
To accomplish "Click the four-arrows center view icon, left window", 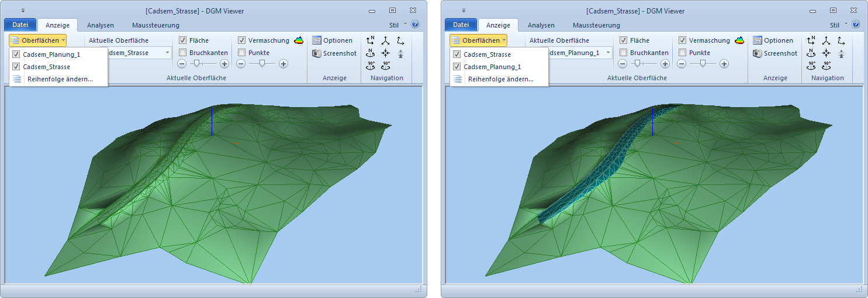I will (x=386, y=53).
